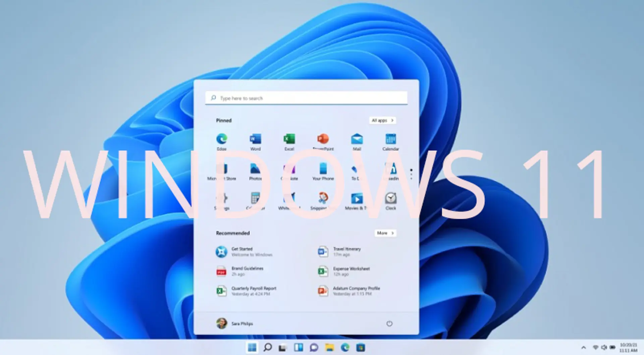The width and height of the screenshot is (644, 355).
Task: Open the Your Phone app
Action: click(323, 171)
